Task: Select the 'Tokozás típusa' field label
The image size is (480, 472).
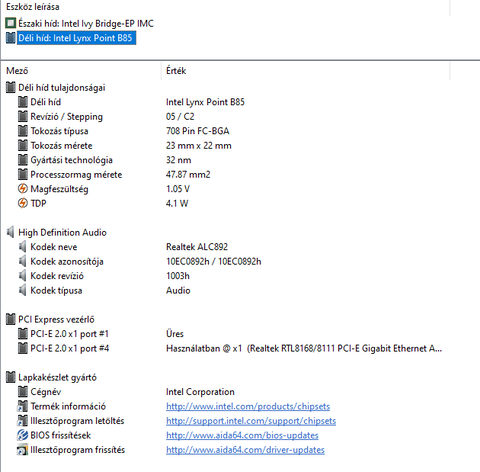Action: coord(59,131)
